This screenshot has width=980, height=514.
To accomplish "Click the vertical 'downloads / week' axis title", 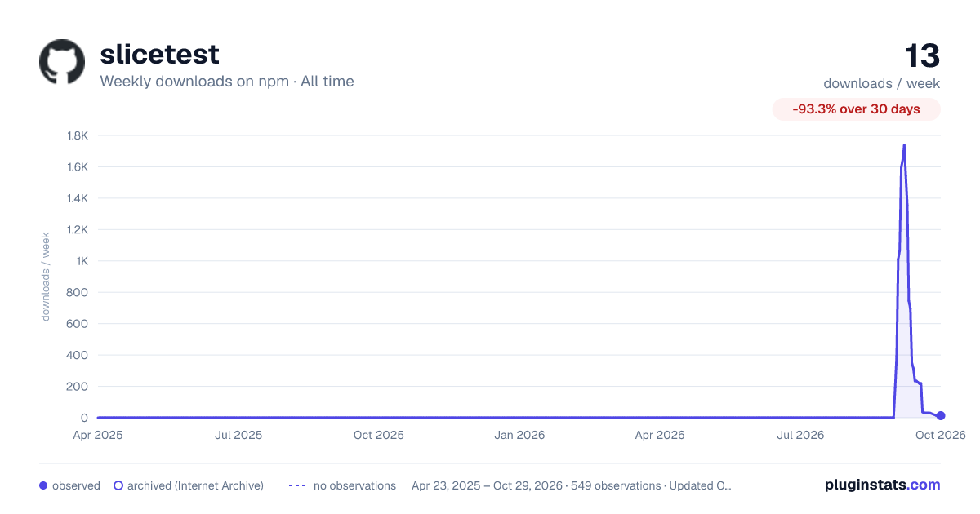I will point(46,277).
